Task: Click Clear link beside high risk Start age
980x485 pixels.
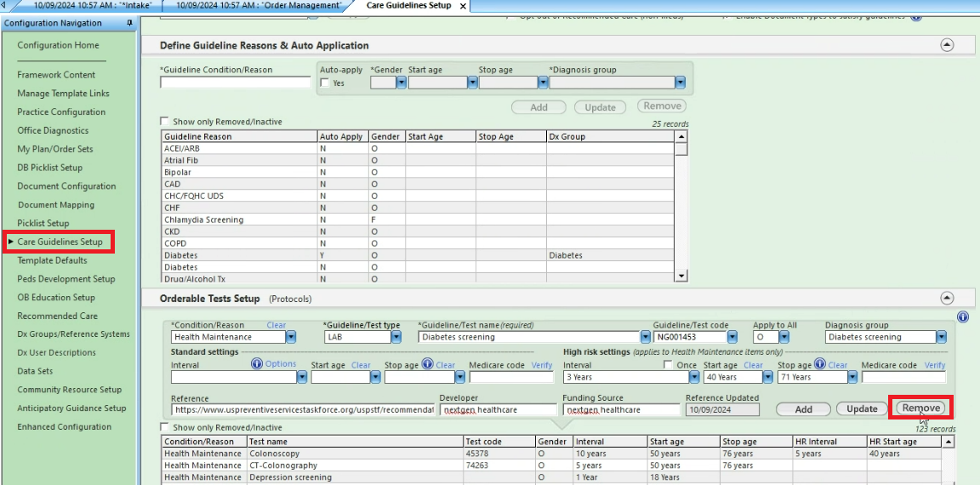Action: 753,365
